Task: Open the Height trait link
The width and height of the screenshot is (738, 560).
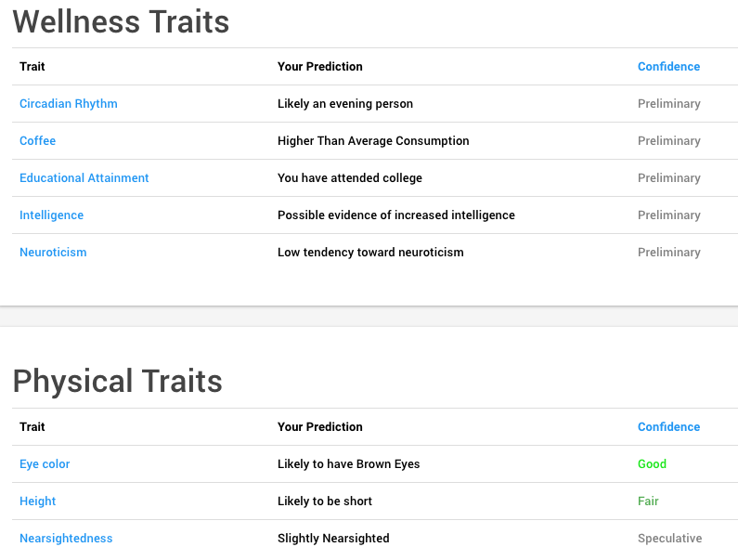Action: coord(38,501)
